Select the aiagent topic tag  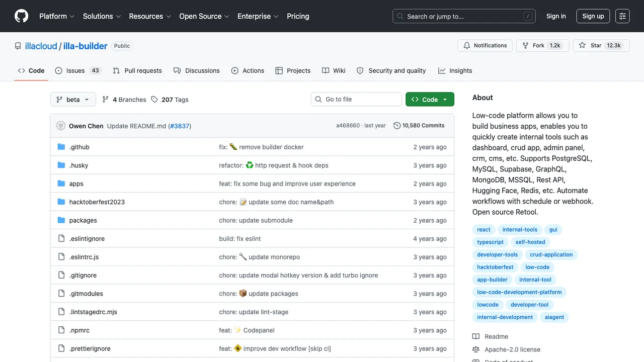coord(554,317)
